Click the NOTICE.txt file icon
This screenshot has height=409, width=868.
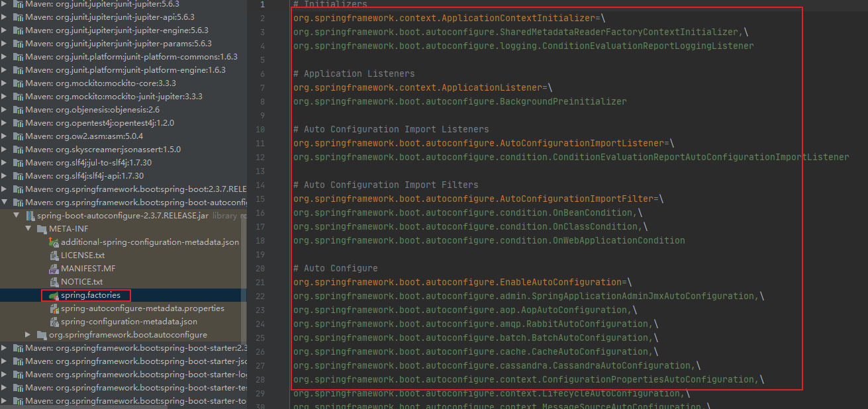pos(53,281)
